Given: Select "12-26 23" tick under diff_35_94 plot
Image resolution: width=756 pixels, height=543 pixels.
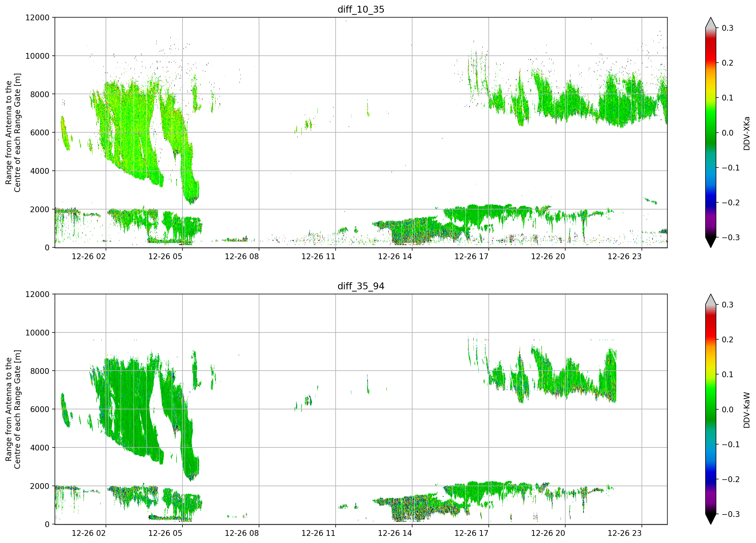Looking at the screenshot, I should (625, 533).
